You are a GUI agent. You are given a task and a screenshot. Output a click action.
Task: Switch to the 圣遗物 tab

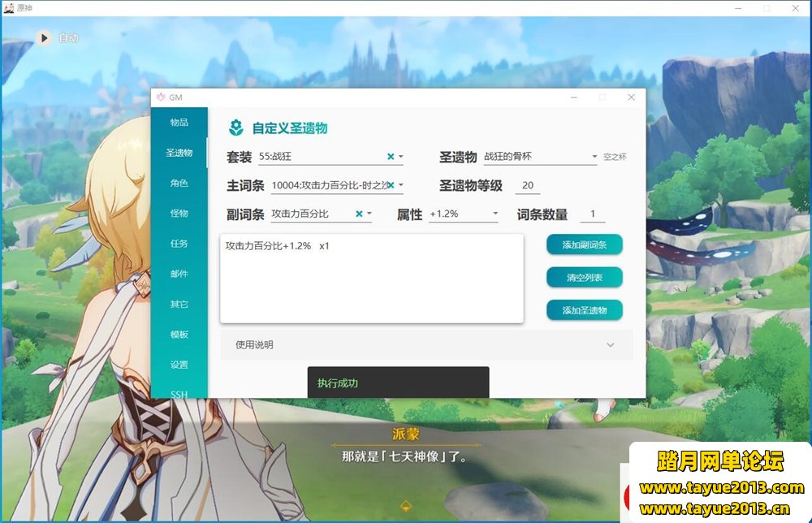pyautogui.click(x=179, y=153)
